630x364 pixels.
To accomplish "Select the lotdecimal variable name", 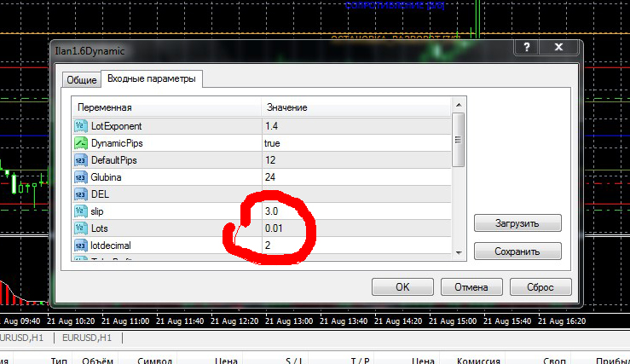I will (x=111, y=246).
